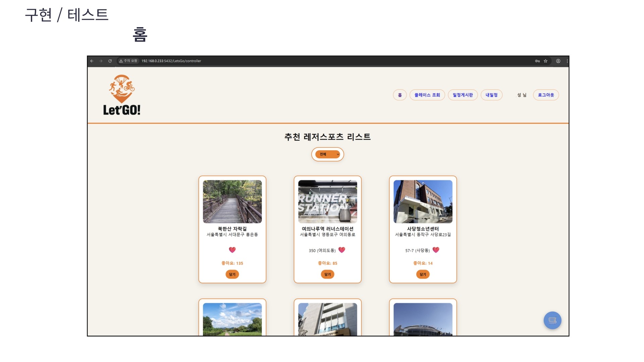Screen dimensions: 644x362
Task: Click the address '서울특별시 동작구 사당로23길'
Action: pyautogui.click(x=423, y=235)
